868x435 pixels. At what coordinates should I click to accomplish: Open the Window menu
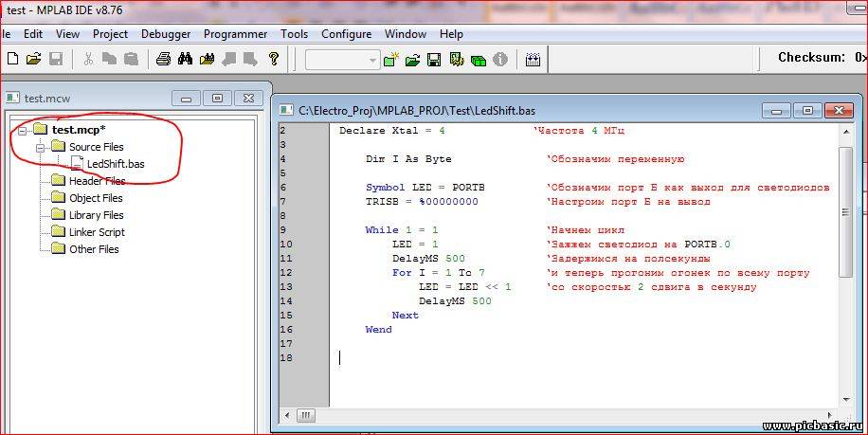(406, 34)
